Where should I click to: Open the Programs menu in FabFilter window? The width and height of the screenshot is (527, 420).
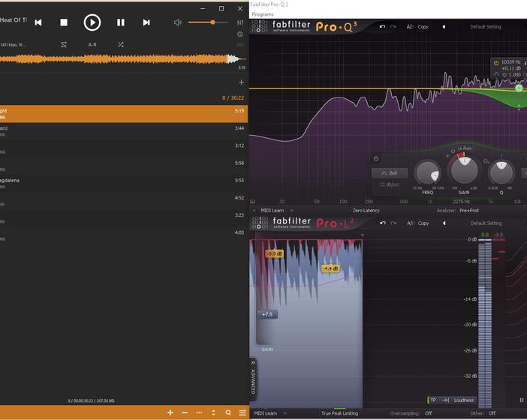(263, 14)
